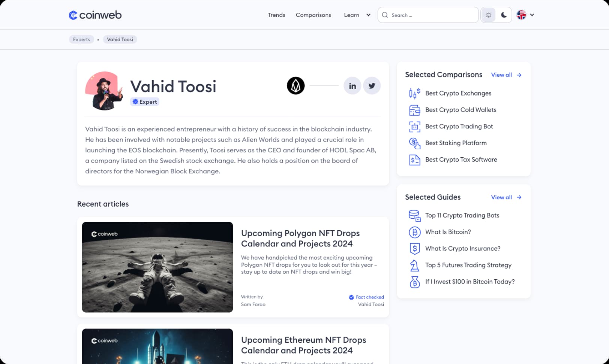609x364 pixels.
Task: Open Best Crypto Exchanges link
Action: click(458, 93)
